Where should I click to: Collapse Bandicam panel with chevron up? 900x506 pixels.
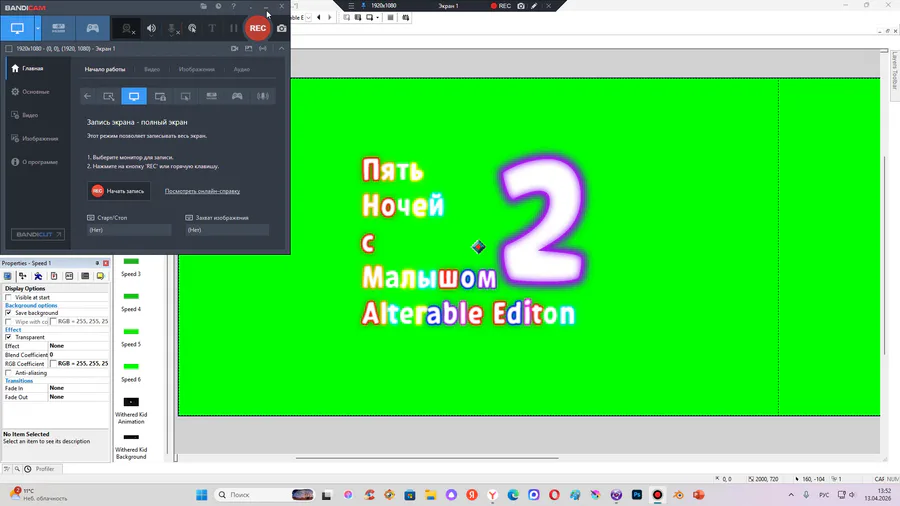[281, 49]
